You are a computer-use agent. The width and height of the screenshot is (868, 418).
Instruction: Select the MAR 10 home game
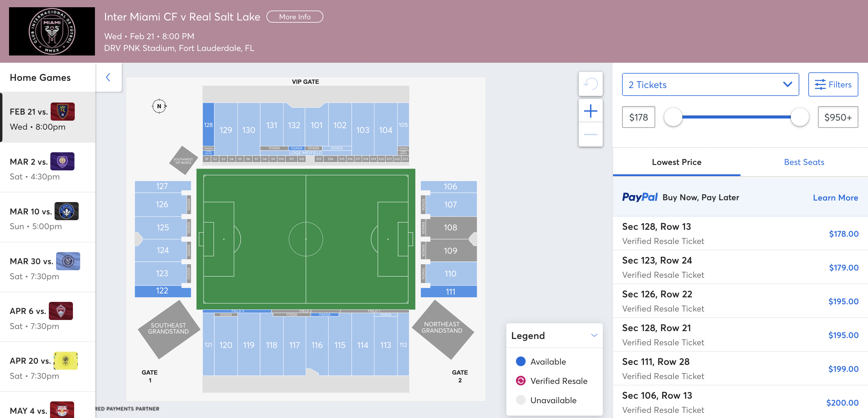(x=48, y=217)
